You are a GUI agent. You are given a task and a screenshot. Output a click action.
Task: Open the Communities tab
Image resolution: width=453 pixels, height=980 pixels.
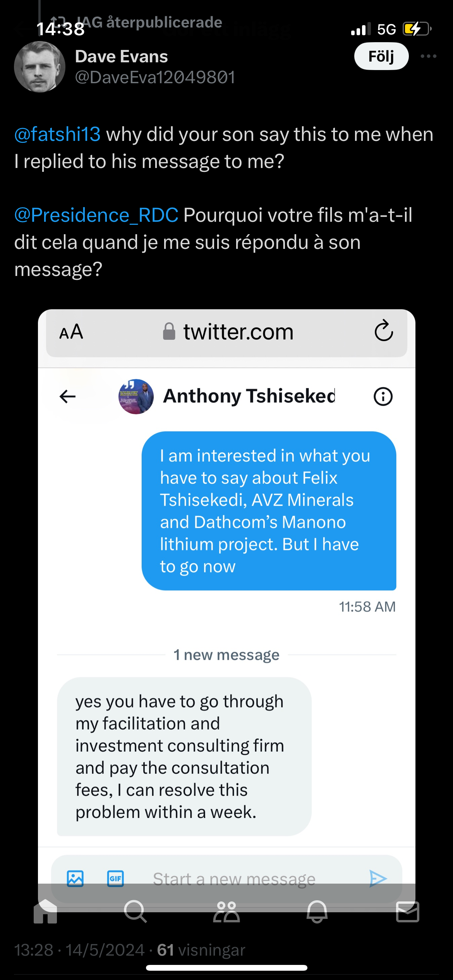(226, 911)
